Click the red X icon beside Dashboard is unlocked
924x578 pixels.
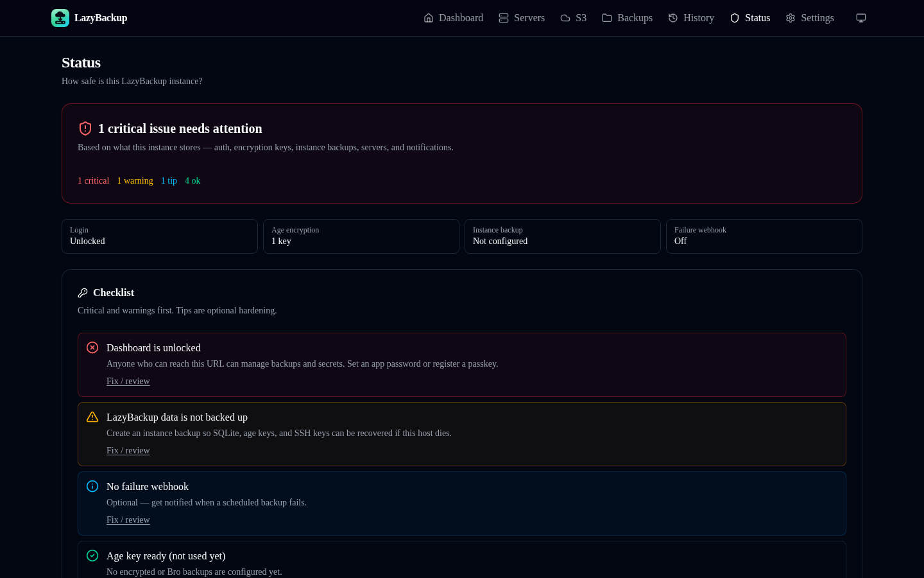[x=92, y=347]
